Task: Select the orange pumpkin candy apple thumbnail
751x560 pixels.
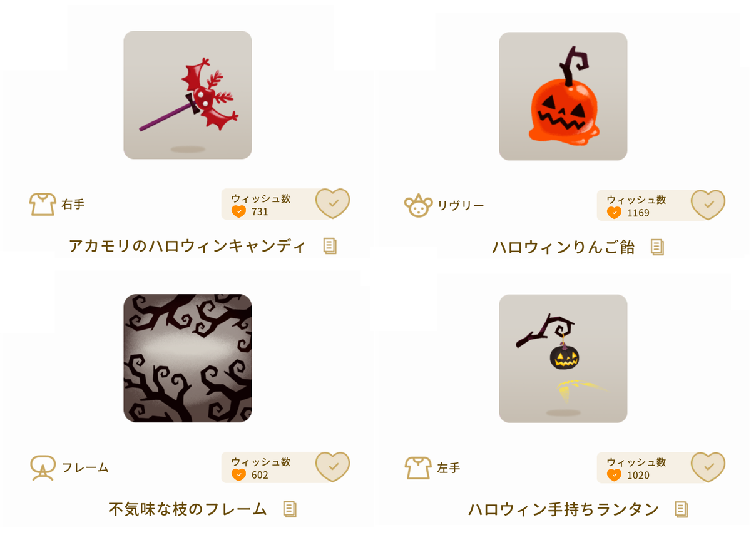Action: click(x=563, y=96)
